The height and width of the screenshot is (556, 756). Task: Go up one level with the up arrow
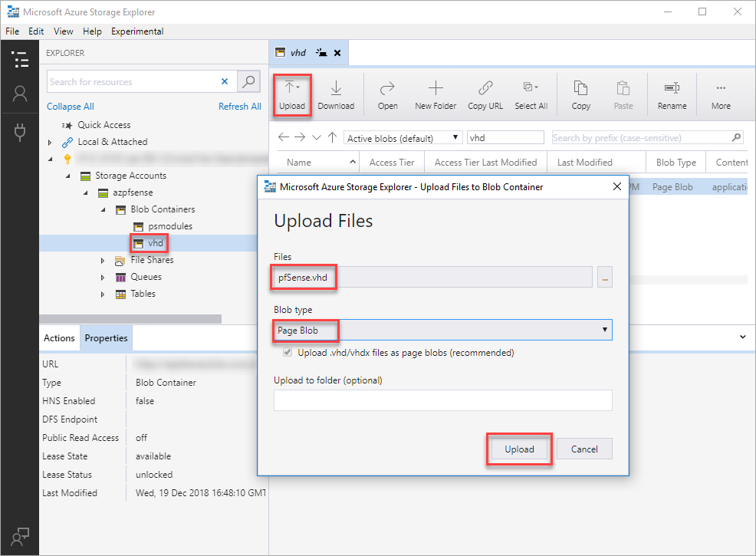332,137
